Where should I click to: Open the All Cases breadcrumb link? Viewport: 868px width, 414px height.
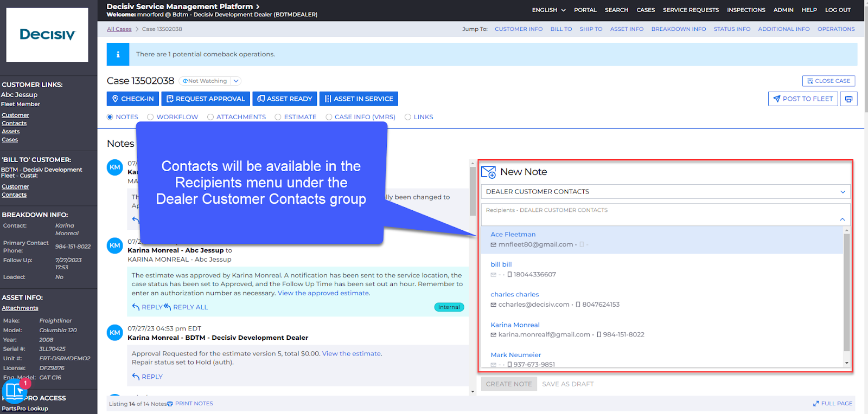click(119, 29)
